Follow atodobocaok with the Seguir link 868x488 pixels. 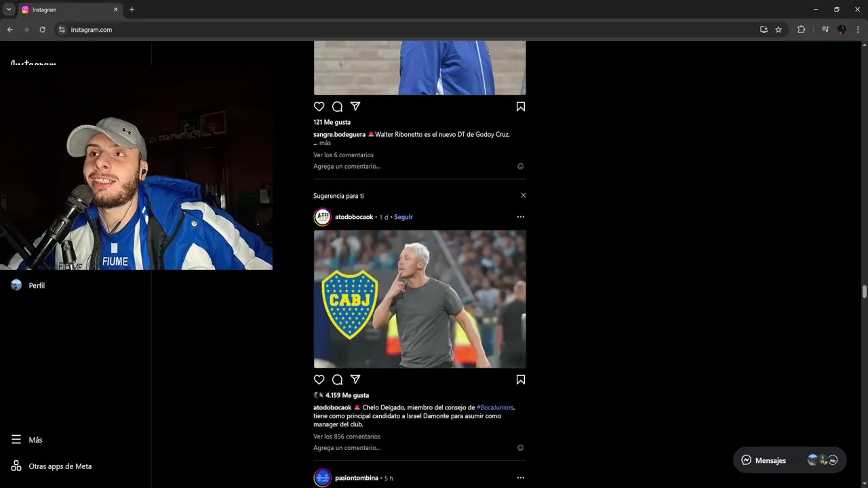403,217
